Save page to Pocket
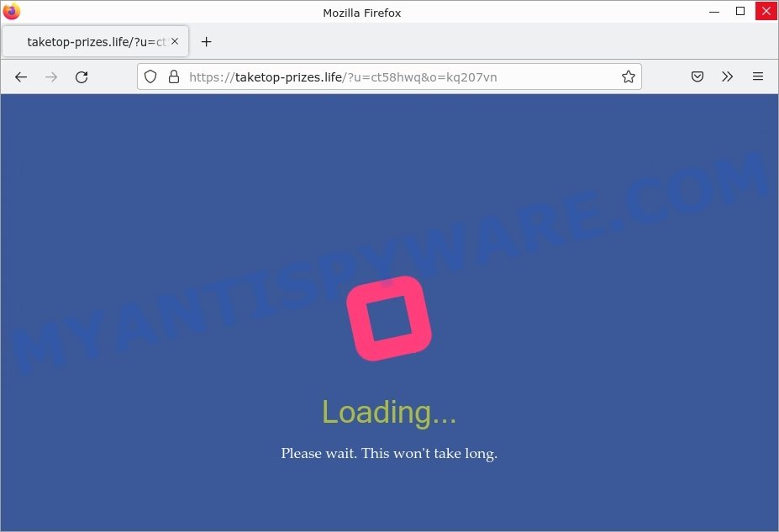The height and width of the screenshot is (532, 779). coord(697,76)
